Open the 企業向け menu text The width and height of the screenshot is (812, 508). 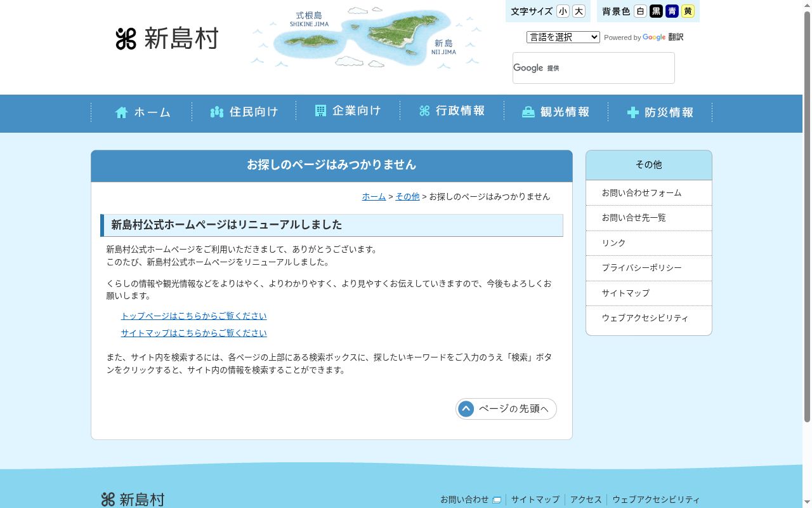pos(357,110)
